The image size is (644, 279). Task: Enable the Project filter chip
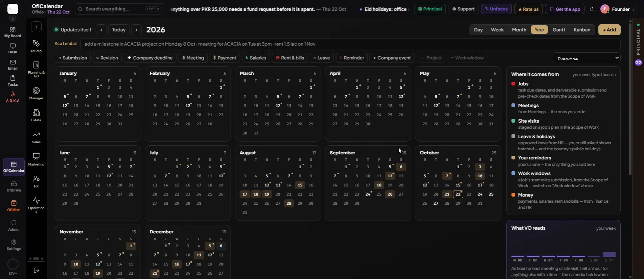tap(431, 58)
